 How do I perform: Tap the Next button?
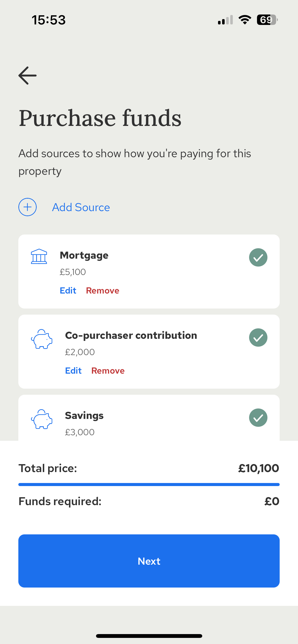point(149,561)
